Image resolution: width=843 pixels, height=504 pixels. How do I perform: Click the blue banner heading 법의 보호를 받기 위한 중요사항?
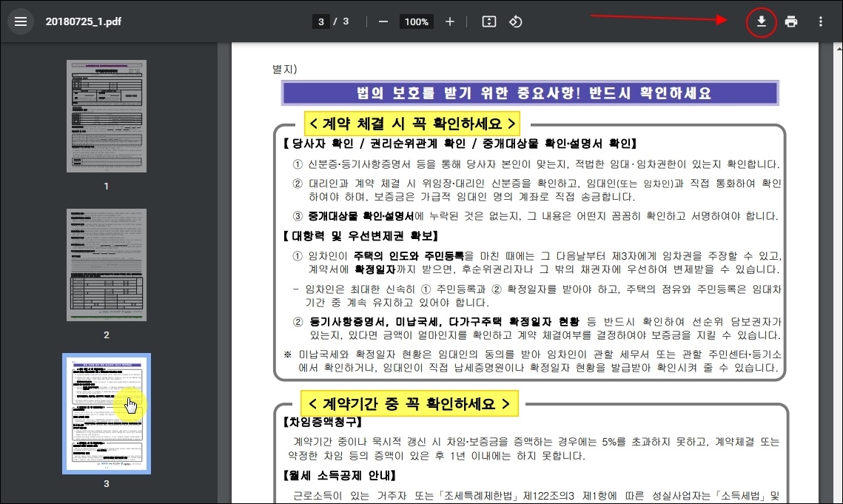pos(530,93)
